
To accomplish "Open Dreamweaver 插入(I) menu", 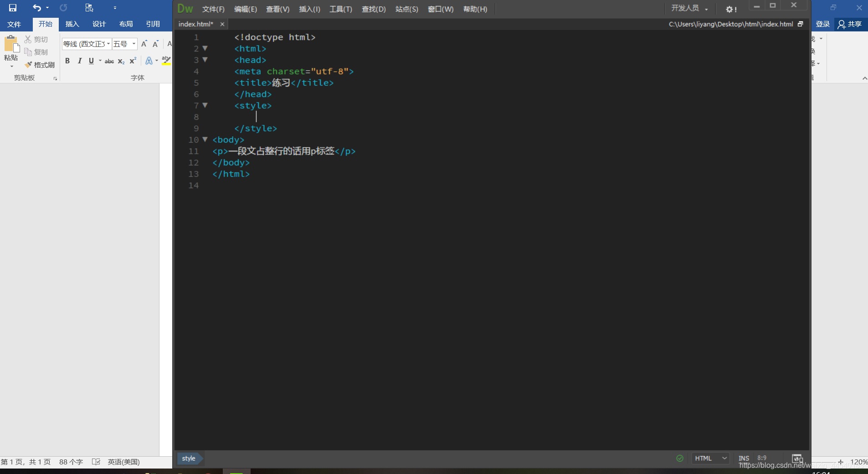I will [x=310, y=9].
